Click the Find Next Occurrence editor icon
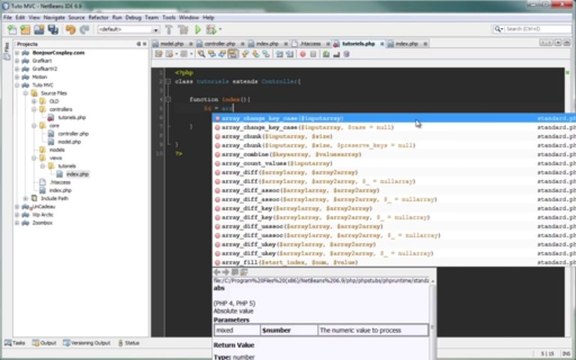This screenshot has height=360, width=576. [222, 54]
